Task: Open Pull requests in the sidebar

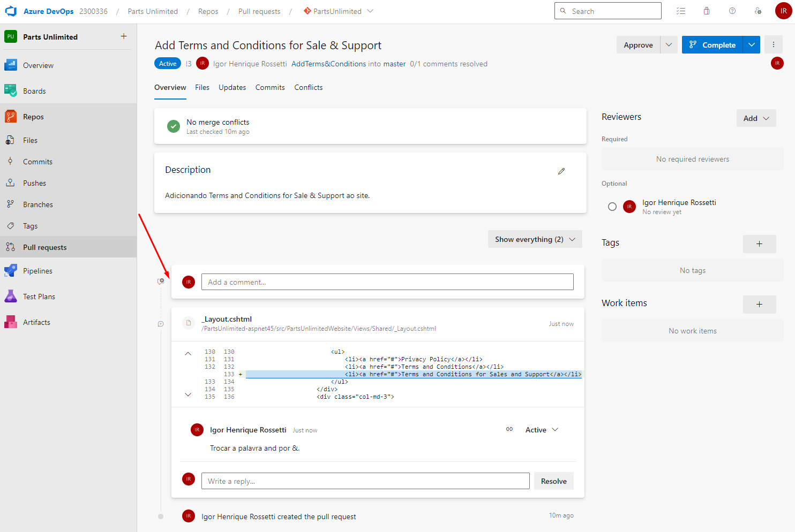Action: coord(68,247)
